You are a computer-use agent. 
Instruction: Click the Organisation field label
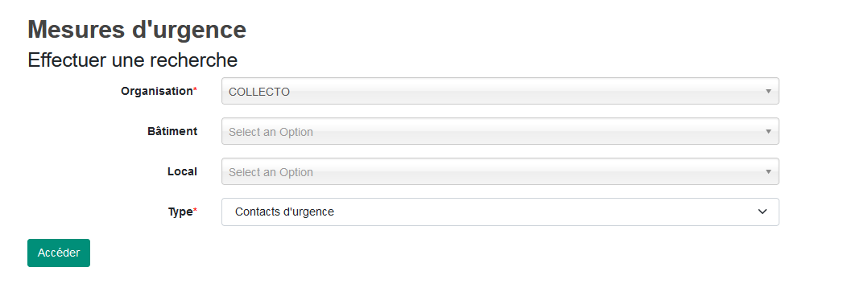(x=156, y=91)
